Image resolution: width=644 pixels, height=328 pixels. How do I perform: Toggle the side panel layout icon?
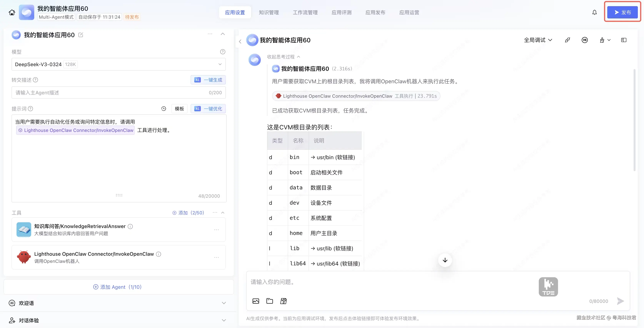(x=623, y=40)
